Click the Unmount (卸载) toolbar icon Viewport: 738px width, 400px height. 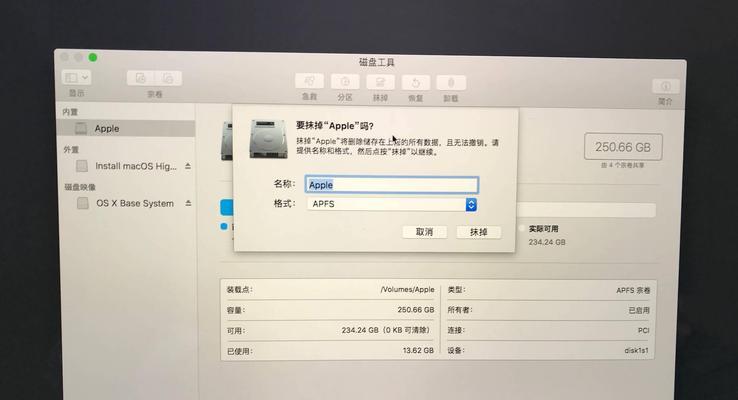[x=451, y=83]
